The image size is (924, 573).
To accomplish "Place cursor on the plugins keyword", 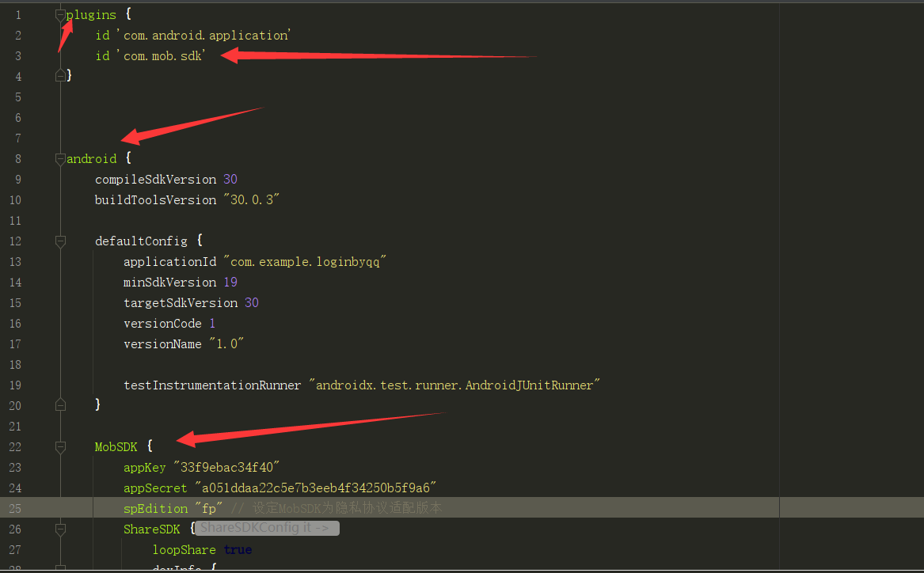I will 91,15.
